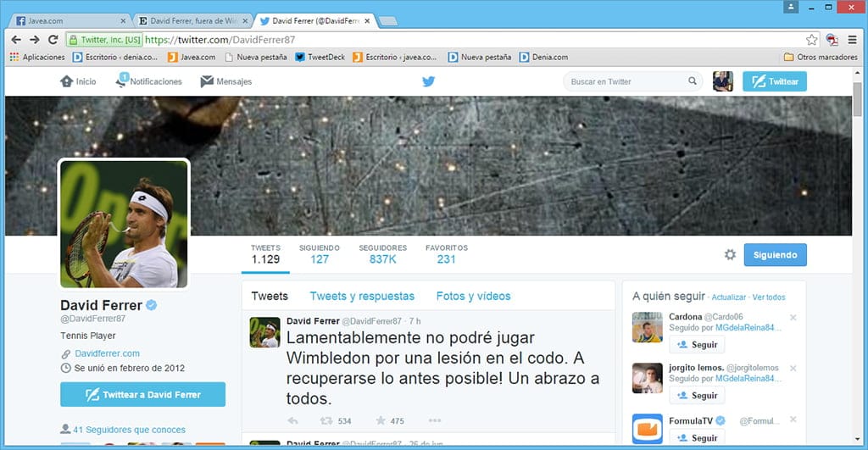
Task: Go forward with the browser forward arrow
Action: pyautogui.click(x=34, y=40)
